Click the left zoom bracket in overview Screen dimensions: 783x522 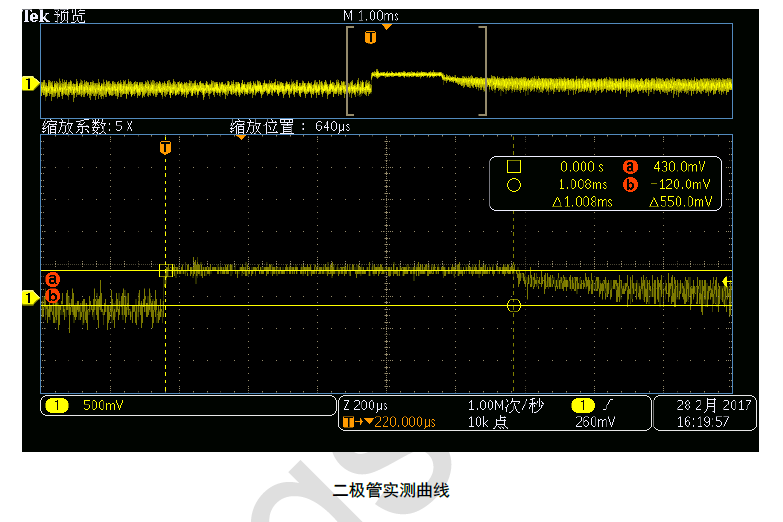(x=350, y=70)
